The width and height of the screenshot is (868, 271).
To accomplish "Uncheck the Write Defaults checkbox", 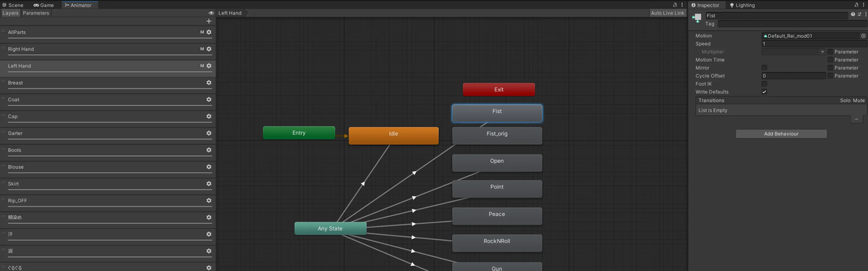I will [x=765, y=92].
